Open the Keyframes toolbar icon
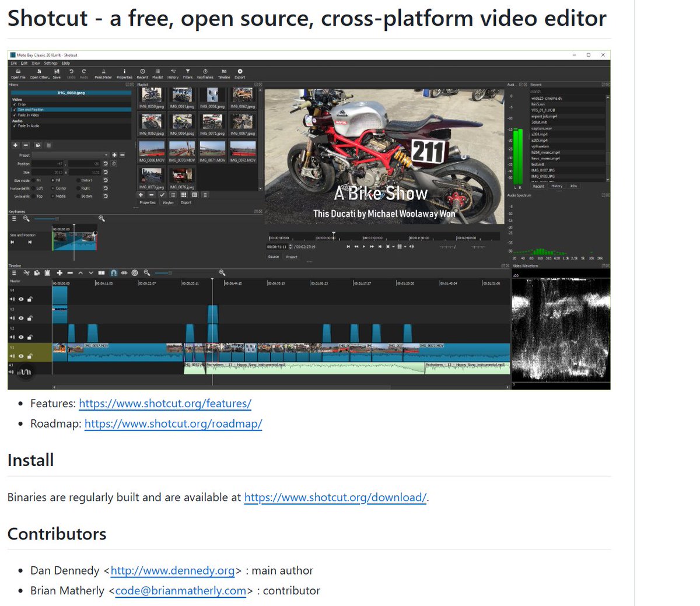 205,73
